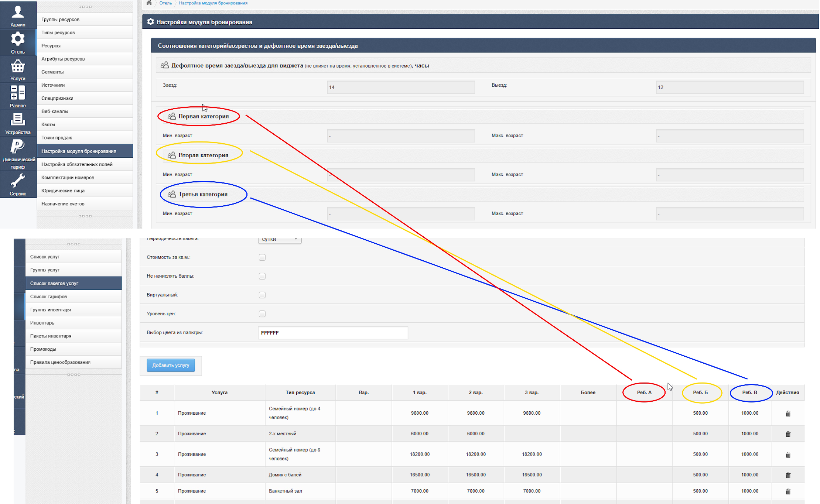Select Список тарифов in sidebar menu

74,296
